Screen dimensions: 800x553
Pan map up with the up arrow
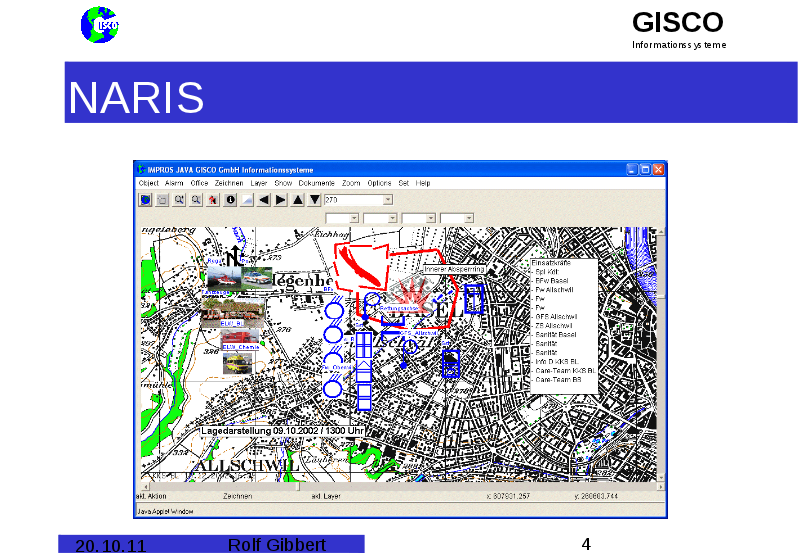click(x=298, y=200)
